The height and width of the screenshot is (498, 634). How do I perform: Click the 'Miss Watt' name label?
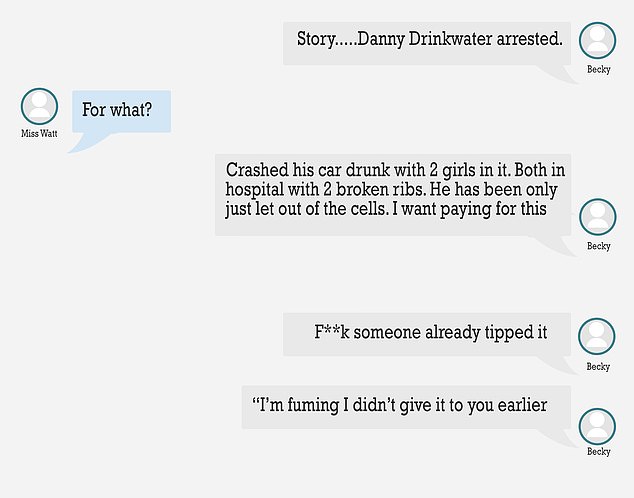pyautogui.click(x=39, y=133)
